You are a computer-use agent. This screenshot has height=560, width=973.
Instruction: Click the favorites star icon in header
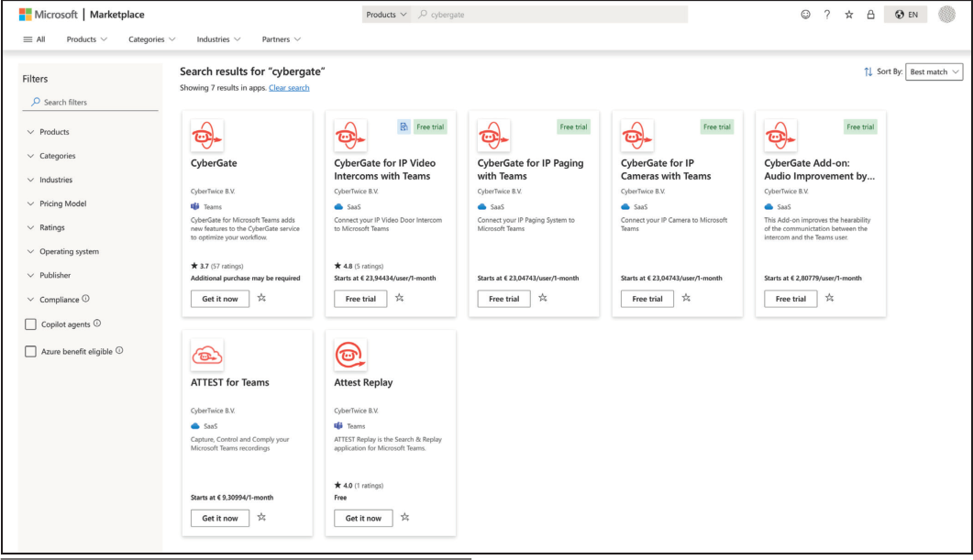click(x=848, y=15)
